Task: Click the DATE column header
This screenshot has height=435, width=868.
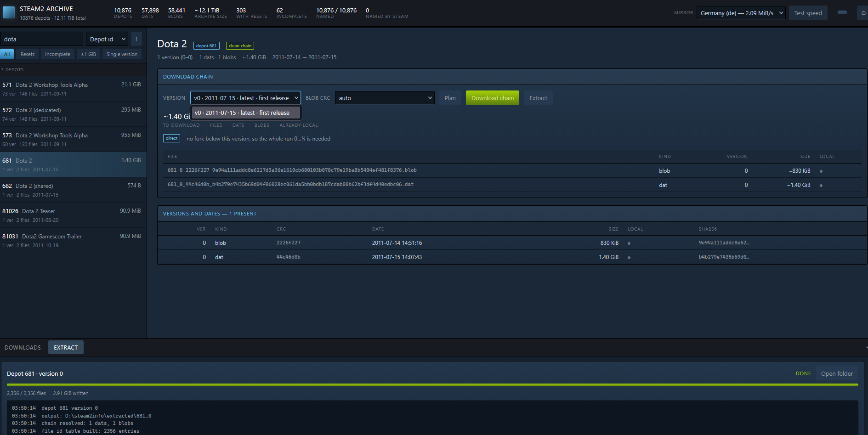Action: [378, 229]
